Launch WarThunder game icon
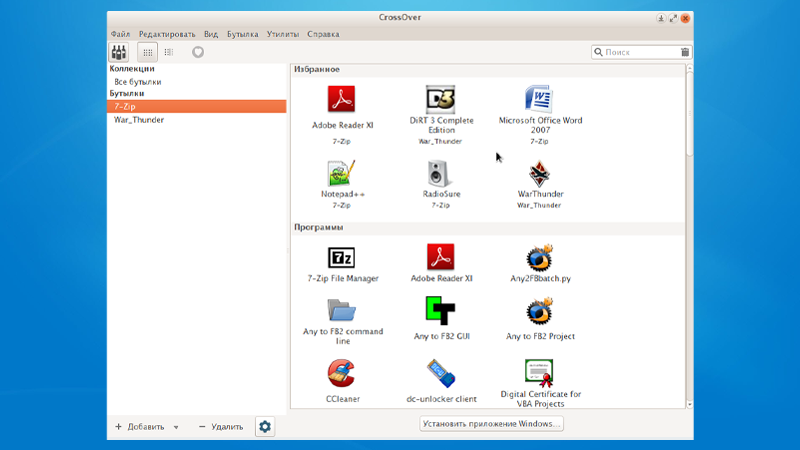This screenshot has width=800, height=450. [x=539, y=173]
